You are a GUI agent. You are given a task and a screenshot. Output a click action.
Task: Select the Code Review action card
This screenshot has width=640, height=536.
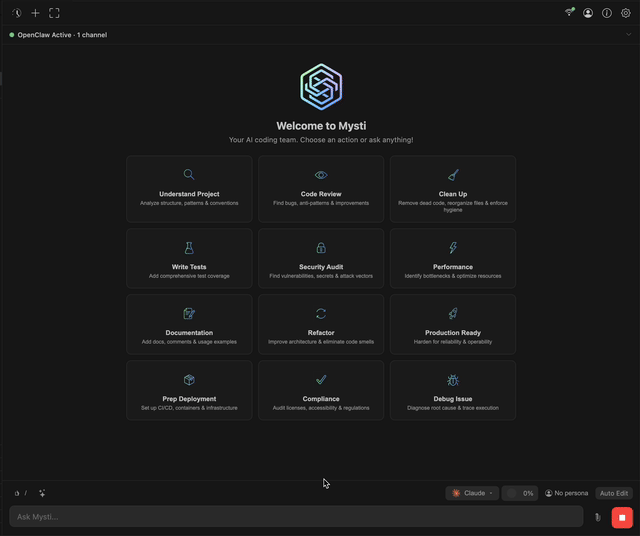[x=321, y=188]
